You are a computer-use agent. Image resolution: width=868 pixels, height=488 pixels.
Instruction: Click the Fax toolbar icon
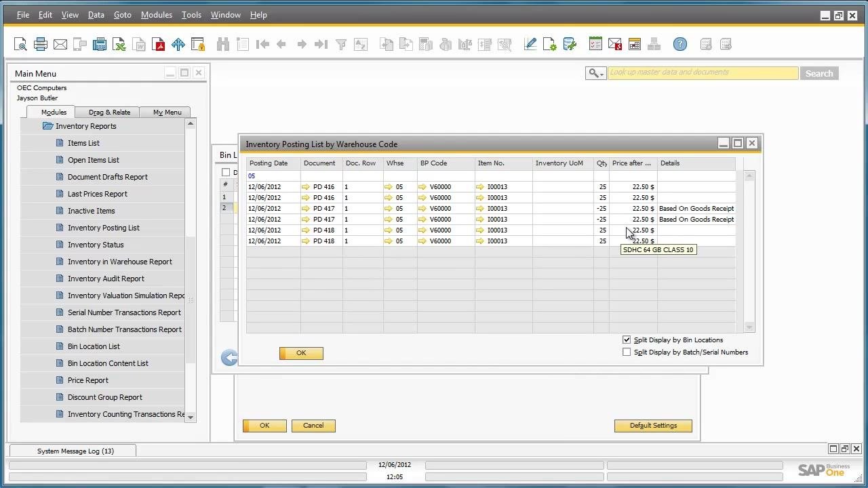100,45
